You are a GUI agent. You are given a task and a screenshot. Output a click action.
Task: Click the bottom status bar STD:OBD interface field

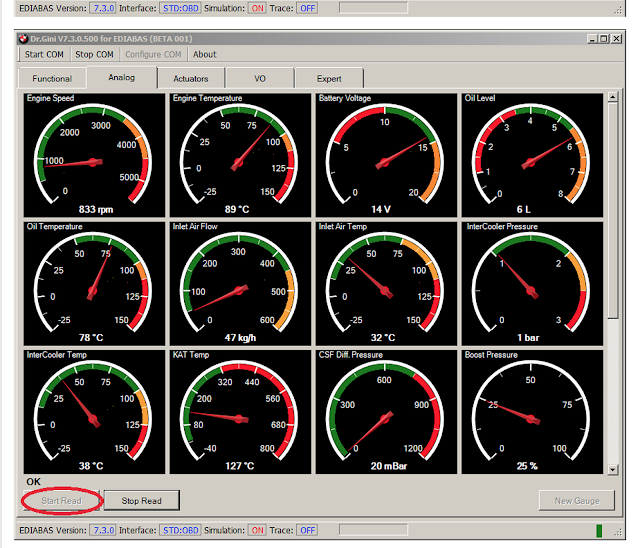[x=180, y=530]
